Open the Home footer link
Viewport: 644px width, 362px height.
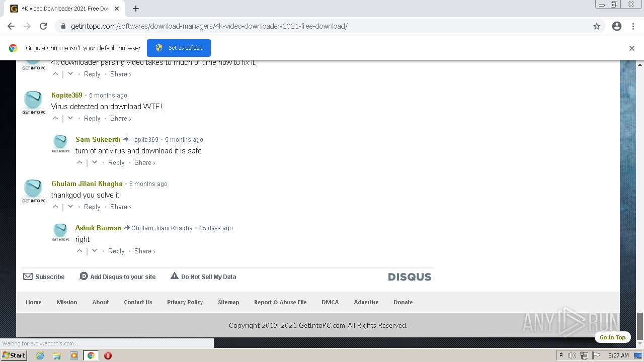click(x=34, y=302)
